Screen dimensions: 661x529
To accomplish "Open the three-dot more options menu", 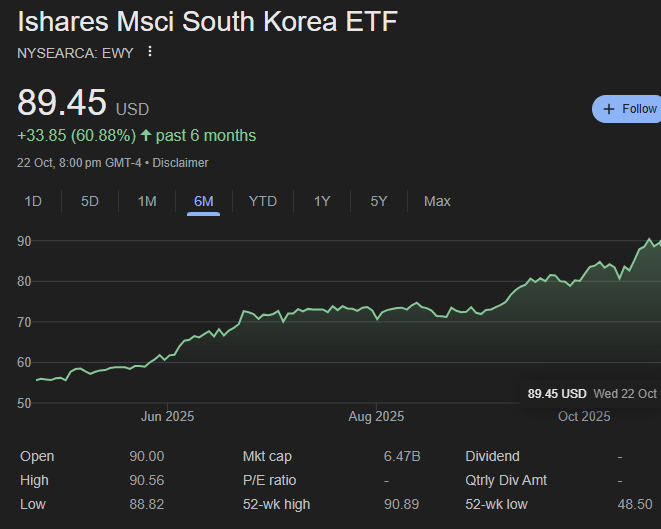I will [x=150, y=51].
